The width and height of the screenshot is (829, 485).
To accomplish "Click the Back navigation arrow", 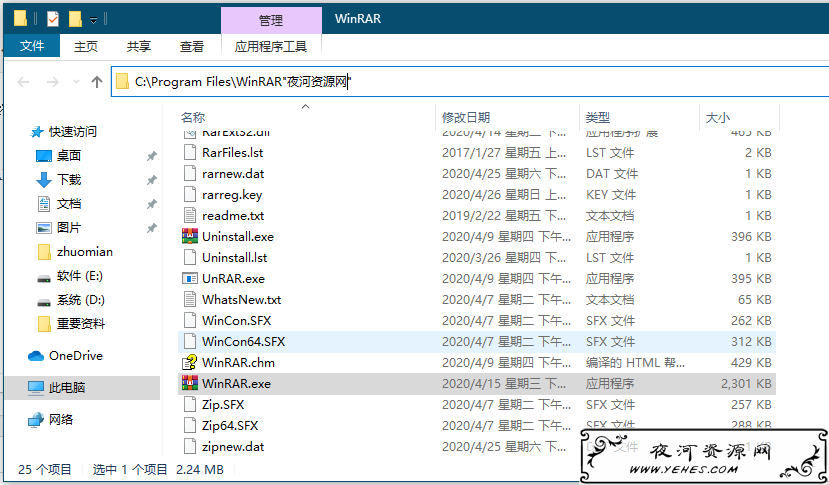I will point(23,82).
